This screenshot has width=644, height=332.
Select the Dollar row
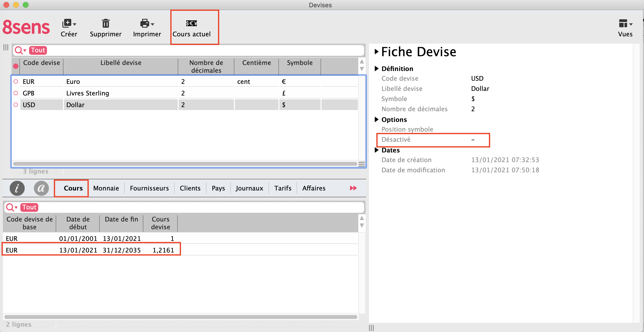click(x=185, y=105)
